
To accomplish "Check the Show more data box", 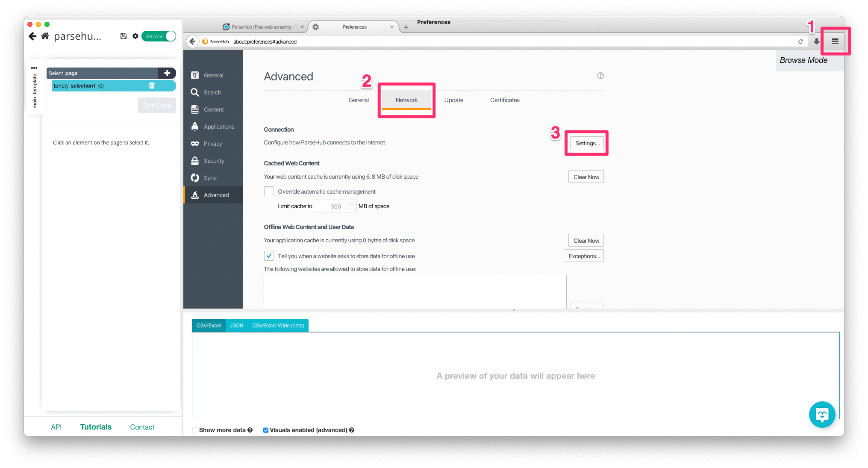I will [x=195, y=430].
